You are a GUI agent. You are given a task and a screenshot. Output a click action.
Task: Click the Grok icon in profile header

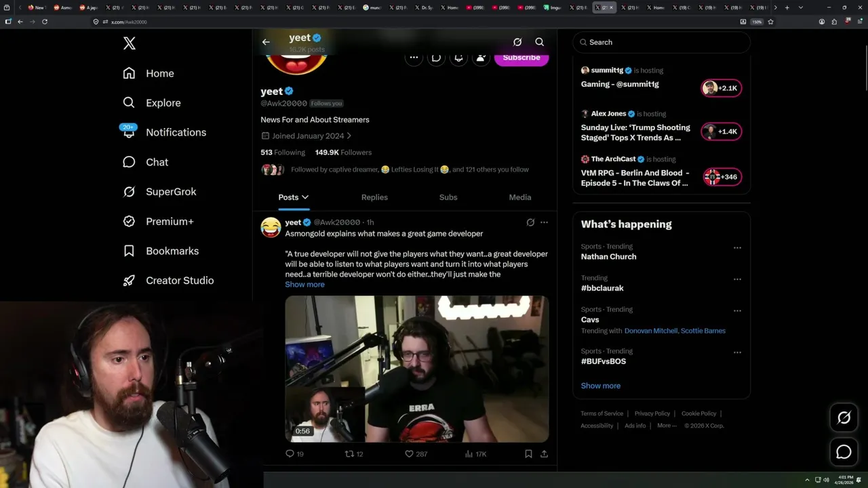tap(517, 42)
